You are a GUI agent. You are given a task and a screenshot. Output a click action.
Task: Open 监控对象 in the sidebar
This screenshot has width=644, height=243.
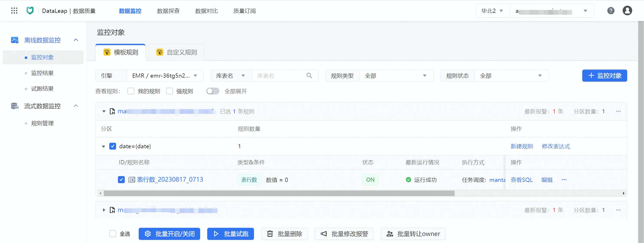point(43,57)
